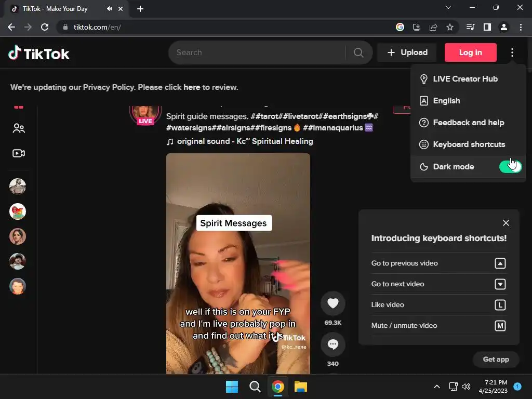Click Chrome icon in taskbar
The height and width of the screenshot is (399, 532).
point(278,387)
